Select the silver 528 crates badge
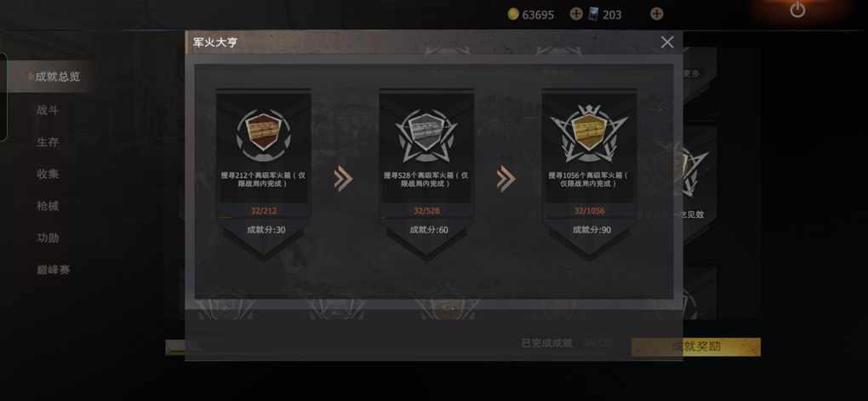The image size is (868, 401). coord(426,135)
